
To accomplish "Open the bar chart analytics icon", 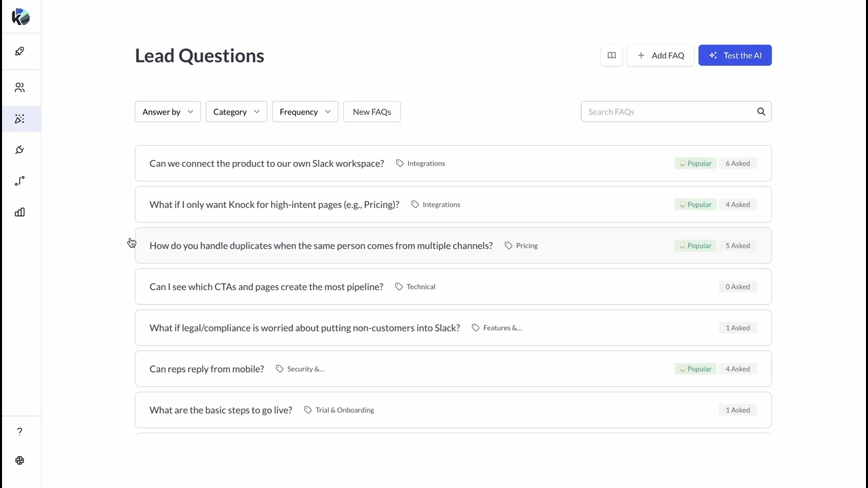I will click(x=20, y=212).
